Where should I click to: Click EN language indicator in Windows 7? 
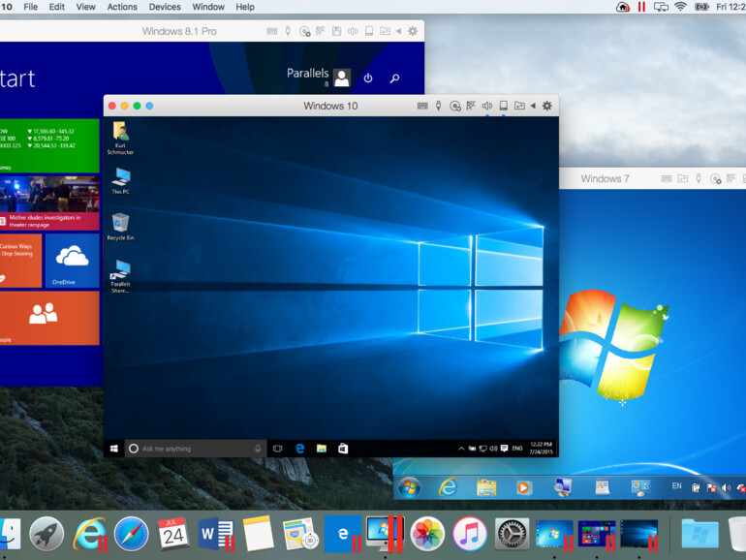pyautogui.click(x=676, y=485)
